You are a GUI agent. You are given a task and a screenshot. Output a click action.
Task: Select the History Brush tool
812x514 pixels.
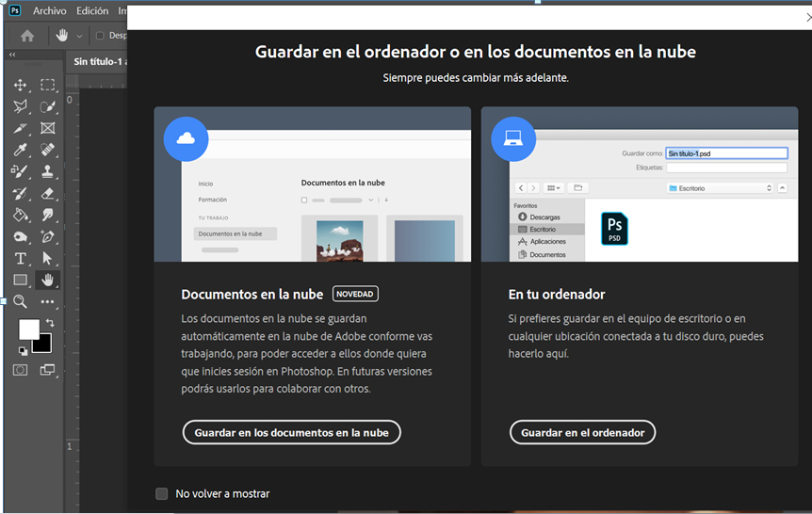(x=20, y=194)
